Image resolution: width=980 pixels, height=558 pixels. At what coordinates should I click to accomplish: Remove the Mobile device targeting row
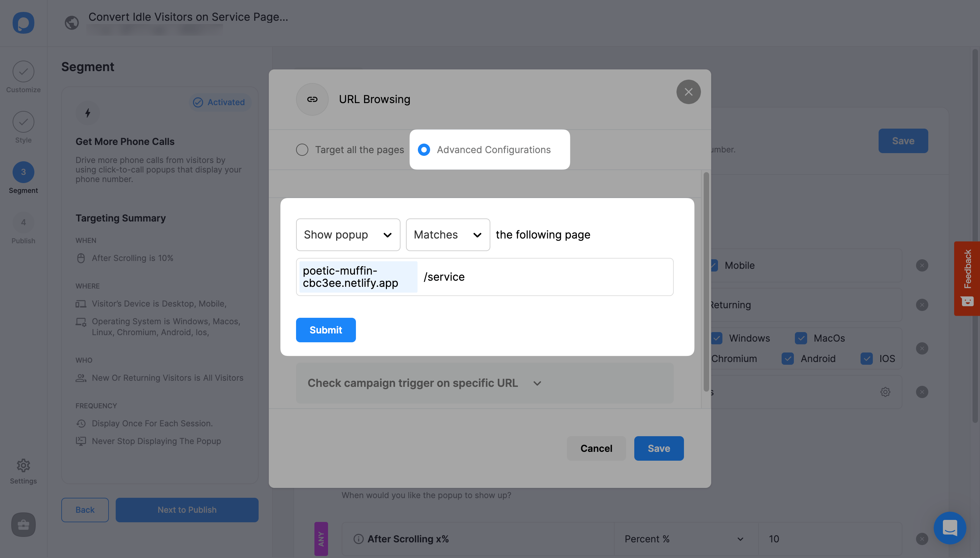pos(922,265)
